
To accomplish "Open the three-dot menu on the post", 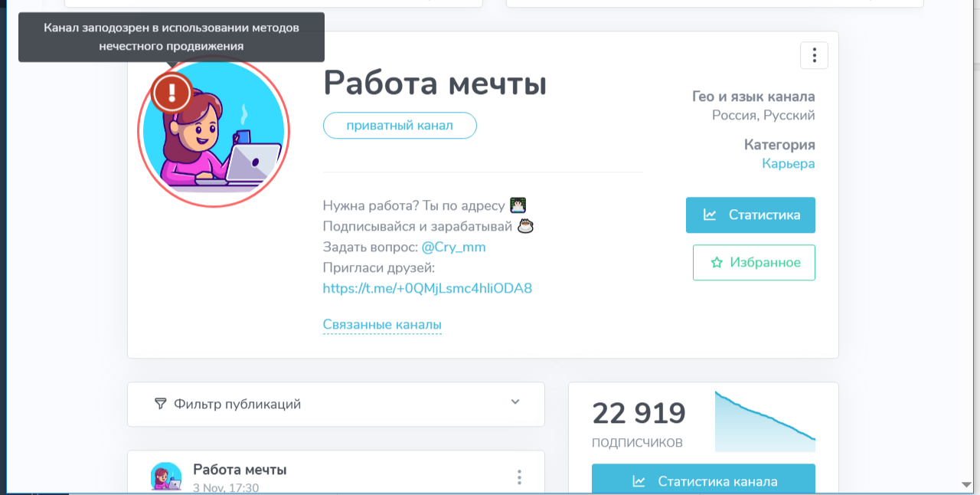I will 519,477.
